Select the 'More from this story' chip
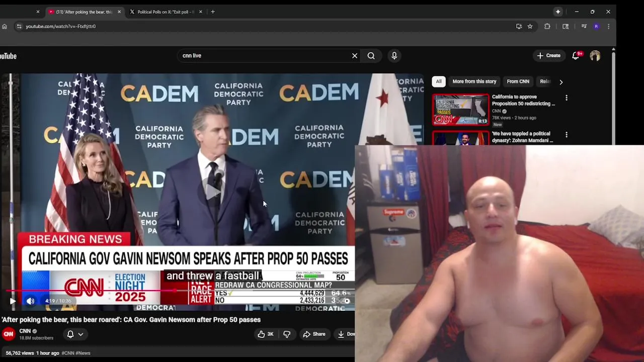The height and width of the screenshot is (362, 644). [474, 81]
